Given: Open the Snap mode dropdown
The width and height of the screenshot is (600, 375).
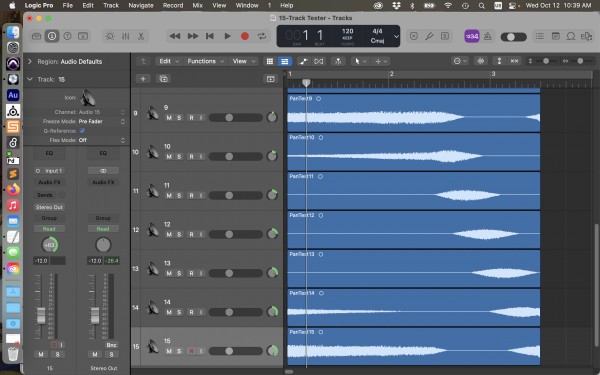Looking at the screenshot, I should tap(460, 61).
